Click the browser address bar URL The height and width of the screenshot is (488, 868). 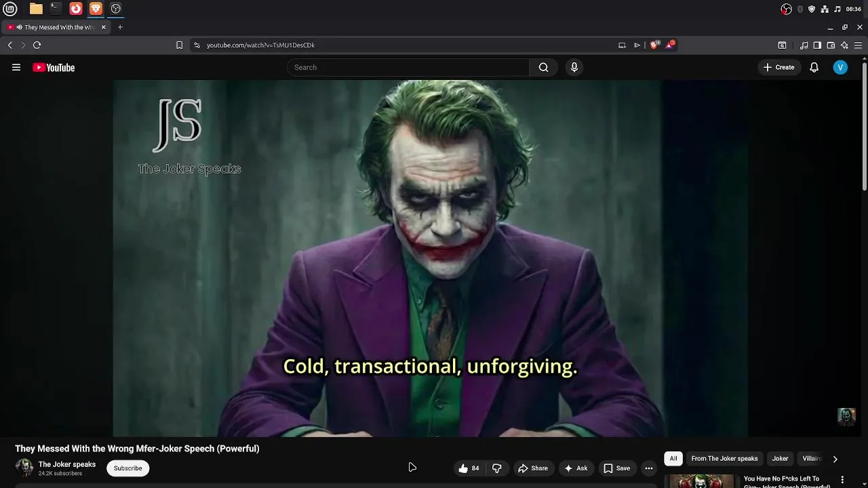(260, 45)
